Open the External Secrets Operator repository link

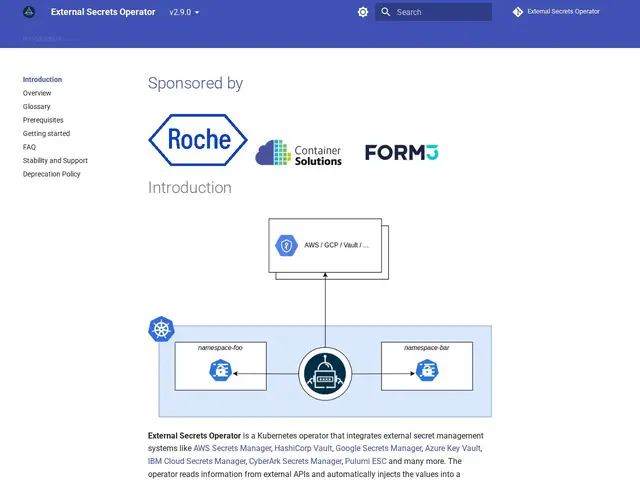pyautogui.click(x=556, y=12)
